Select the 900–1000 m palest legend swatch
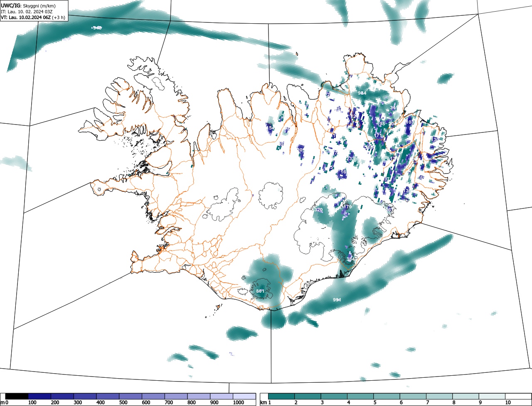The height and width of the screenshot is (406, 532). [x=222, y=396]
